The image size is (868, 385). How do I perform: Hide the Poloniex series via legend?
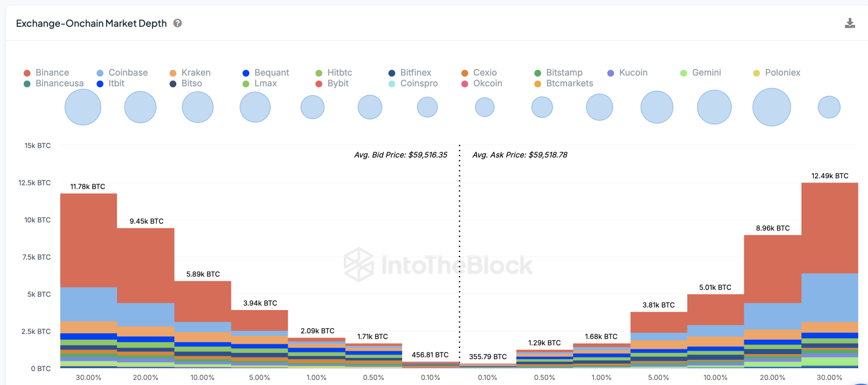click(x=777, y=73)
